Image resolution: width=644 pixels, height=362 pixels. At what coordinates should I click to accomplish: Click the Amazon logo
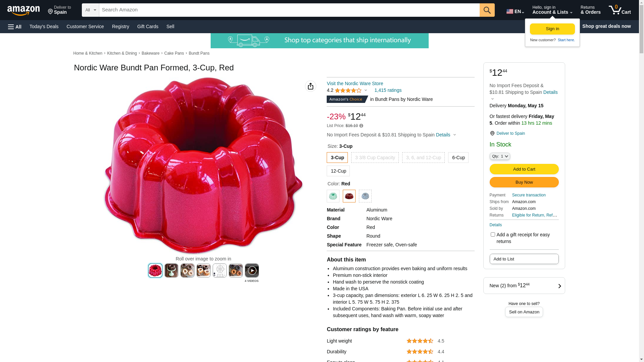pyautogui.click(x=23, y=10)
